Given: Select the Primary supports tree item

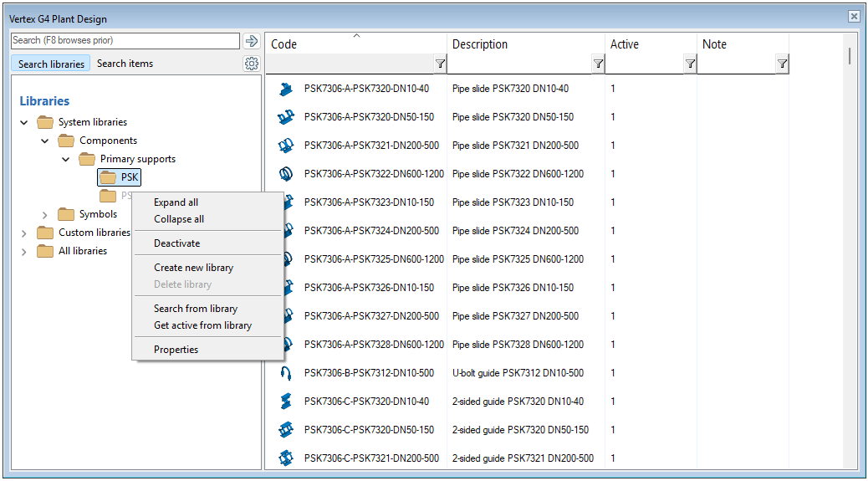Looking at the screenshot, I should coord(138,160).
